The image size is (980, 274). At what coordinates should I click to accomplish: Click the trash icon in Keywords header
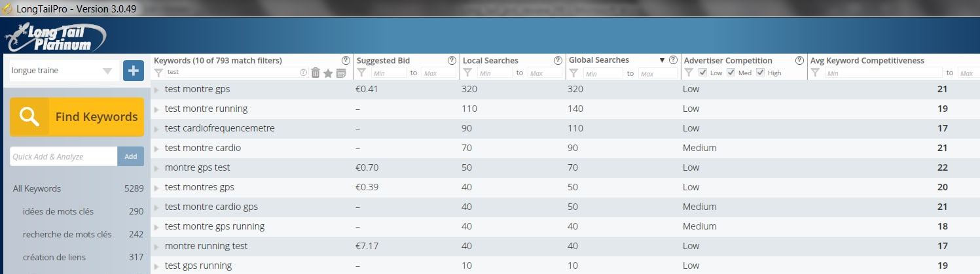click(x=316, y=73)
